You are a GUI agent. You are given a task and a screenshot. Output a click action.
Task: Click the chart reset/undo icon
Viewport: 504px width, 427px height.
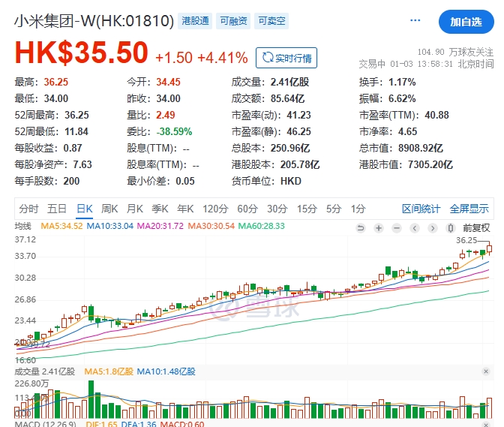[361, 228]
